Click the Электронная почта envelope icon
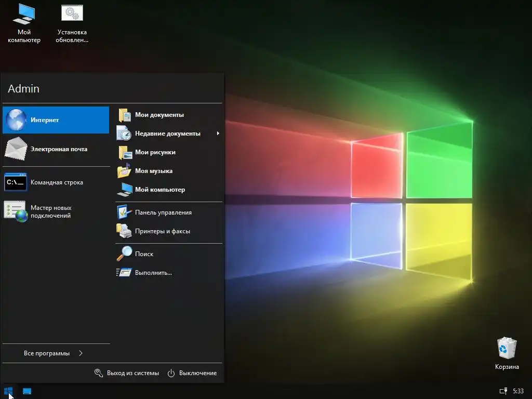The width and height of the screenshot is (532, 399). click(x=16, y=149)
